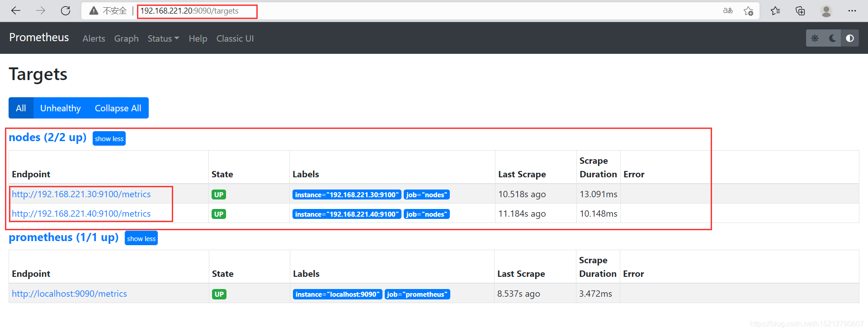This screenshot has height=332, width=868.
Task: Collapse prometheus group with show less
Action: [x=141, y=238]
